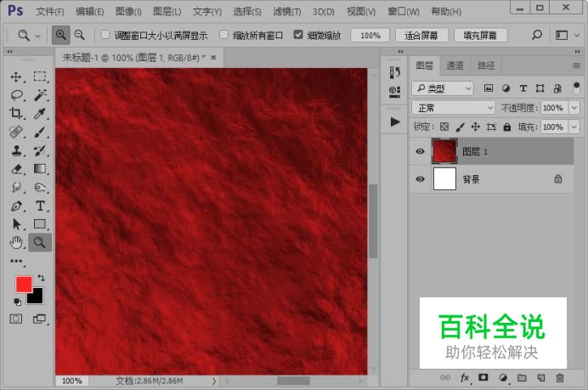Screen dimensions: 588x390
Task: Select the Gradient tool
Action: point(40,169)
